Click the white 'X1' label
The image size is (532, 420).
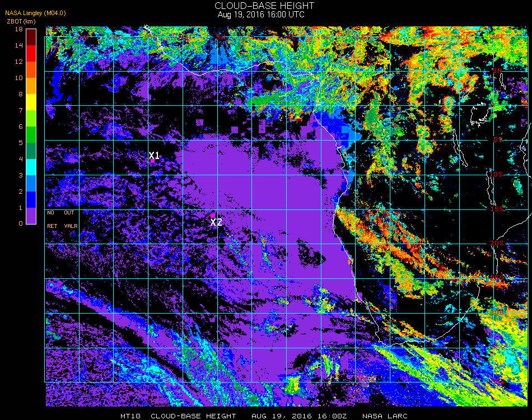pyautogui.click(x=154, y=155)
